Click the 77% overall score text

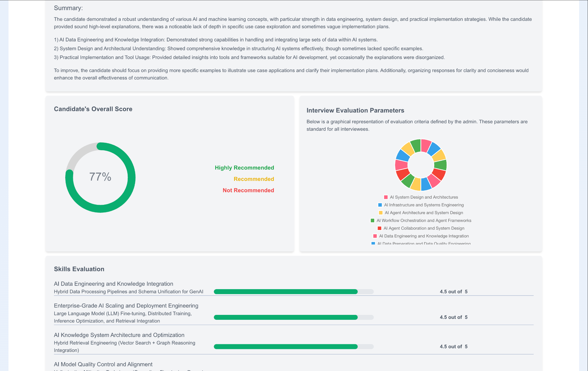[x=100, y=177]
